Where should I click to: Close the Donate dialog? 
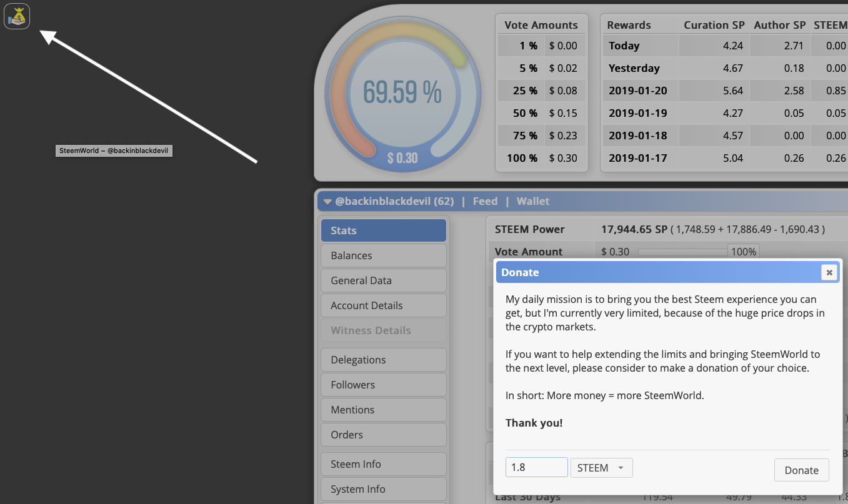pos(829,272)
